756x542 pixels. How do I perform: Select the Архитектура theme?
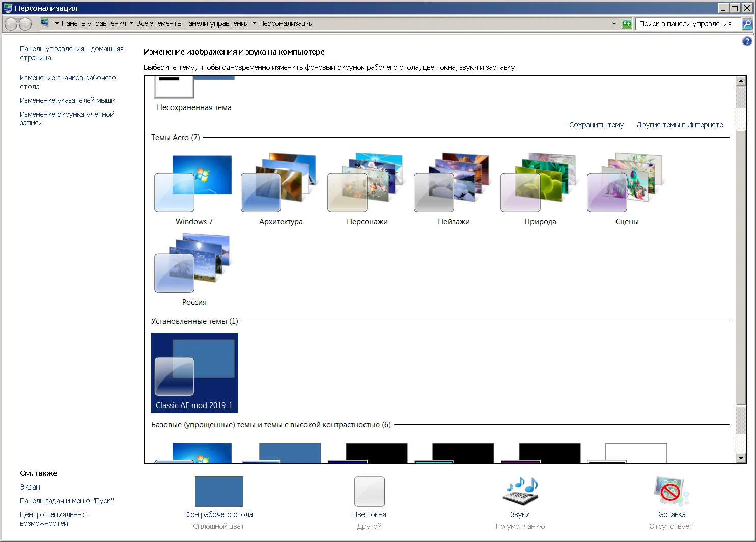click(281, 189)
